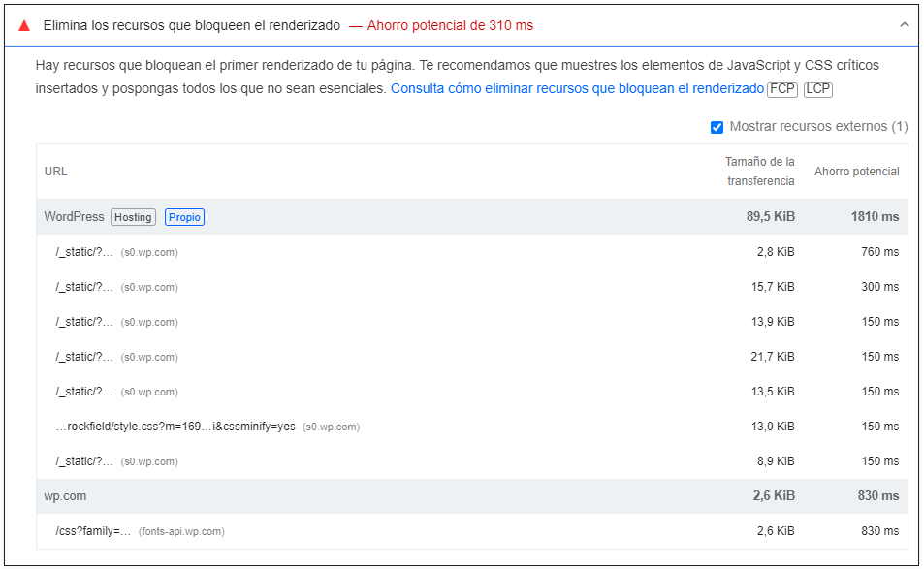Click the Ahorro potencial column header
The width and height of the screenshot is (924, 569).
tap(855, 172)
